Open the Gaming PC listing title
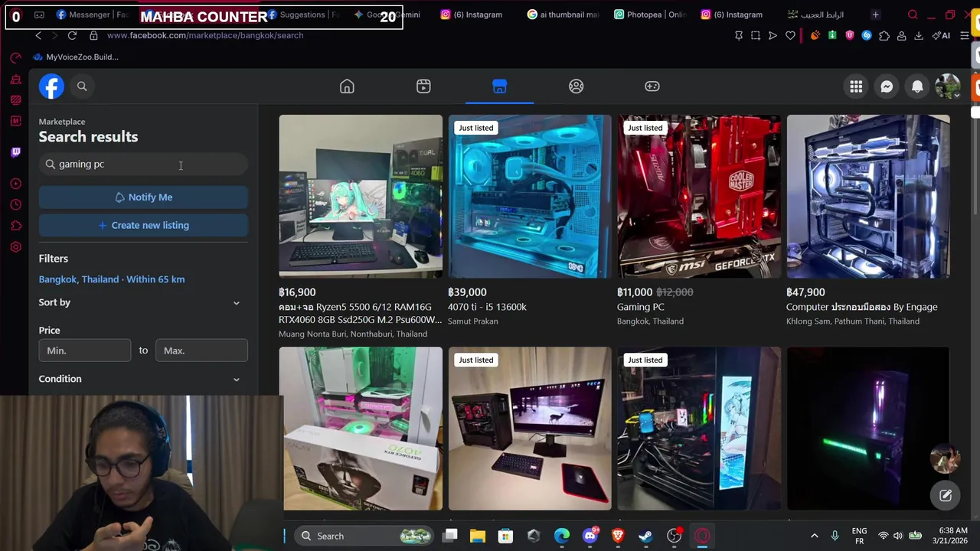 [x=641, y=307]
